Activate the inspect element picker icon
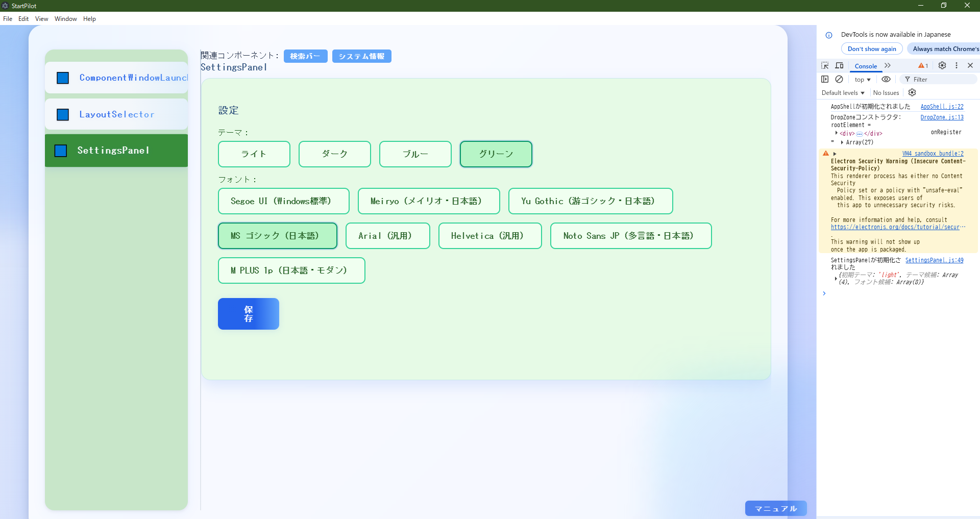Screen dimensions: 980x519 click(825, 65)
